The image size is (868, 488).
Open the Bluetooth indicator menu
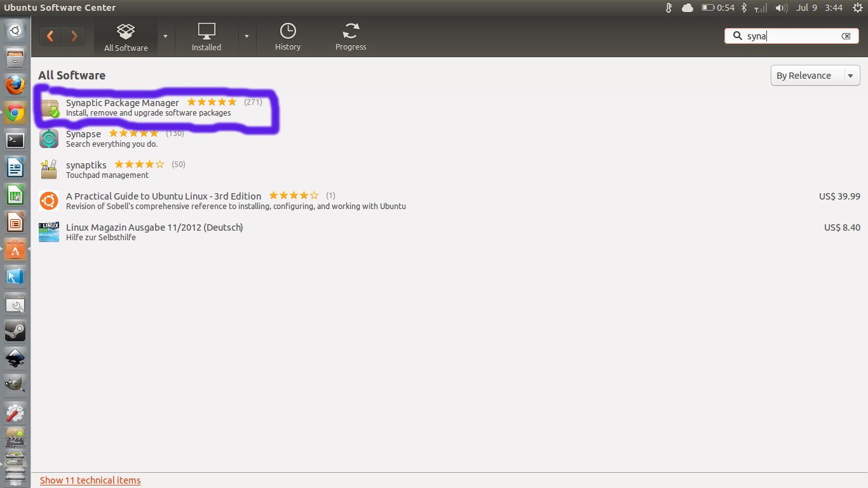tap(745, 8)
